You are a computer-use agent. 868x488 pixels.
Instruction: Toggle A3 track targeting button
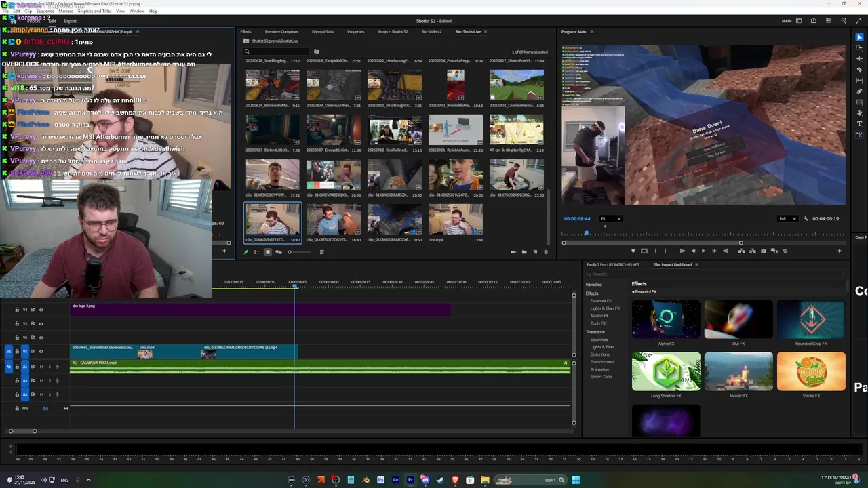(x=25, y=394)
